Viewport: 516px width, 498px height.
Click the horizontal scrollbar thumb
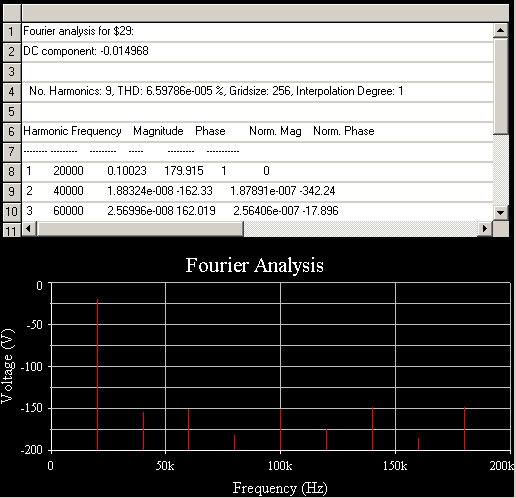(x=140, y=229)
